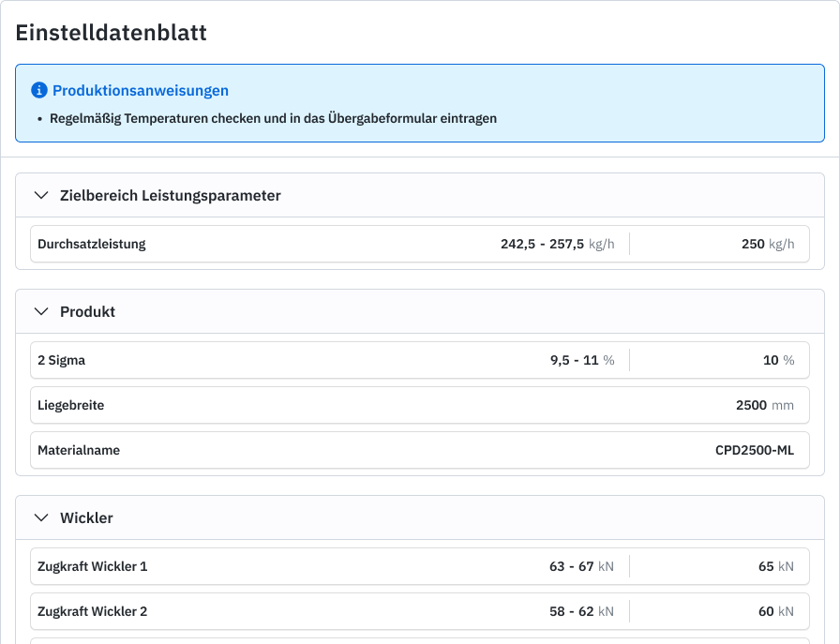Click the 250 kg/h target value
Viewport: 840px width, 644px height.
coord(767,245)
